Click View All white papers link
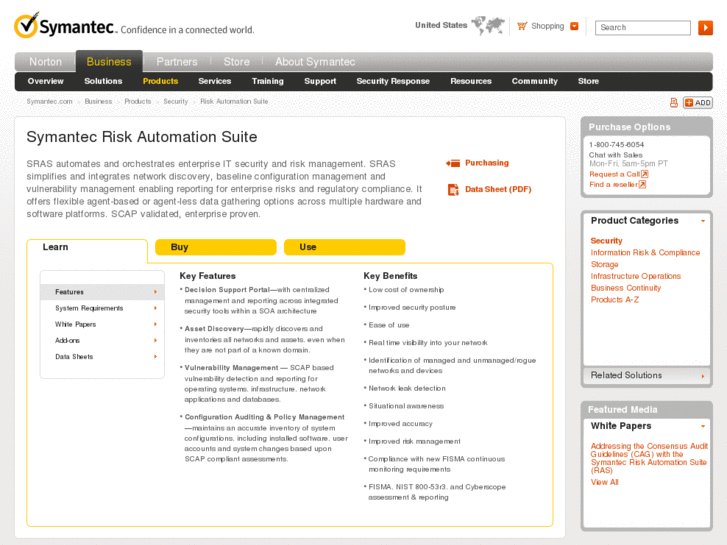 point(604,482)
